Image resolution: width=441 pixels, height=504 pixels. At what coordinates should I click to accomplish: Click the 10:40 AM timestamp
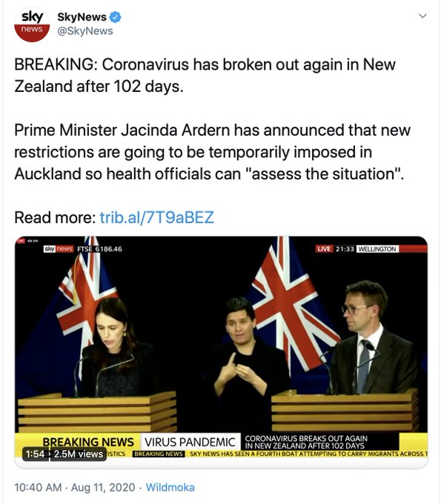pos(38,487)
